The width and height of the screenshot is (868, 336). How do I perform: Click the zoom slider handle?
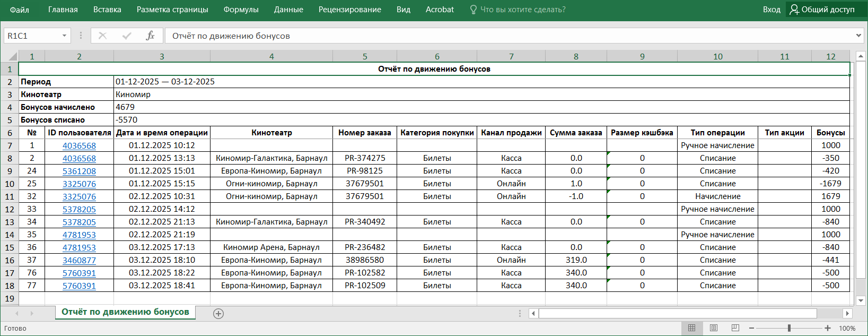(x=789, y=328)
